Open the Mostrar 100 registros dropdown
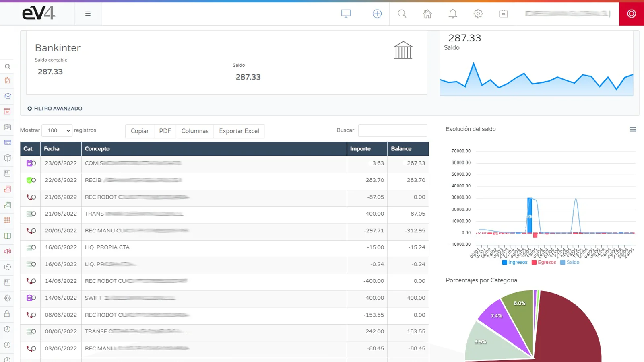The height and width of the screenshot is (362, 644). click(x=57, y=130)
